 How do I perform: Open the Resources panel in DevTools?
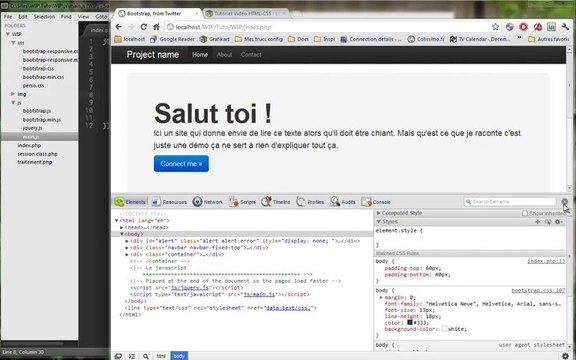(169, 202)
